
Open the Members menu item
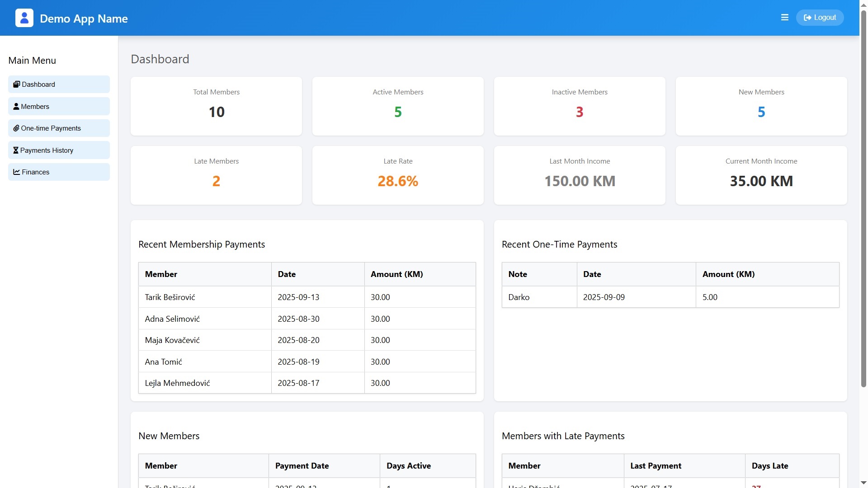coord(59,107)
